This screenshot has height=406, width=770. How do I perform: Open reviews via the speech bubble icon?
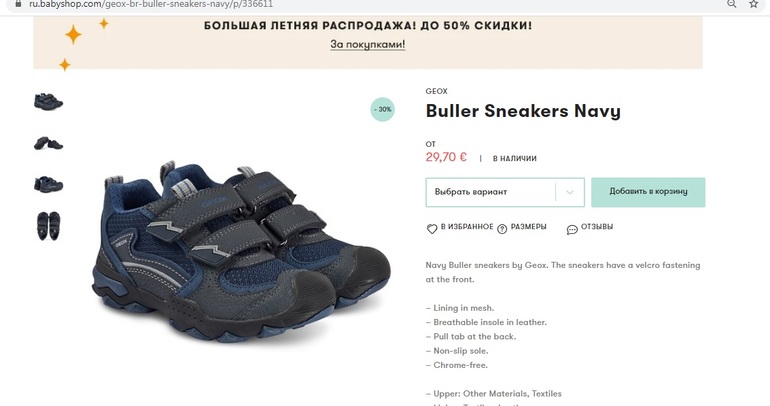pos(572,229)
